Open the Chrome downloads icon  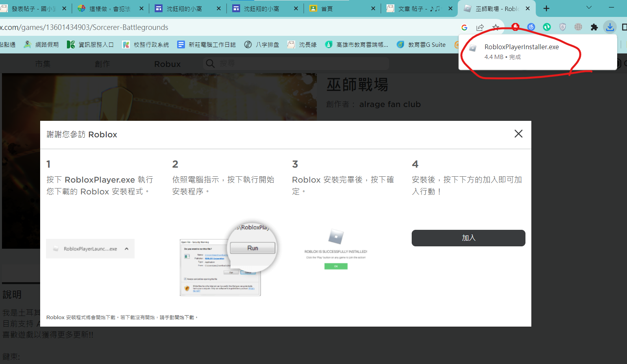610,27
